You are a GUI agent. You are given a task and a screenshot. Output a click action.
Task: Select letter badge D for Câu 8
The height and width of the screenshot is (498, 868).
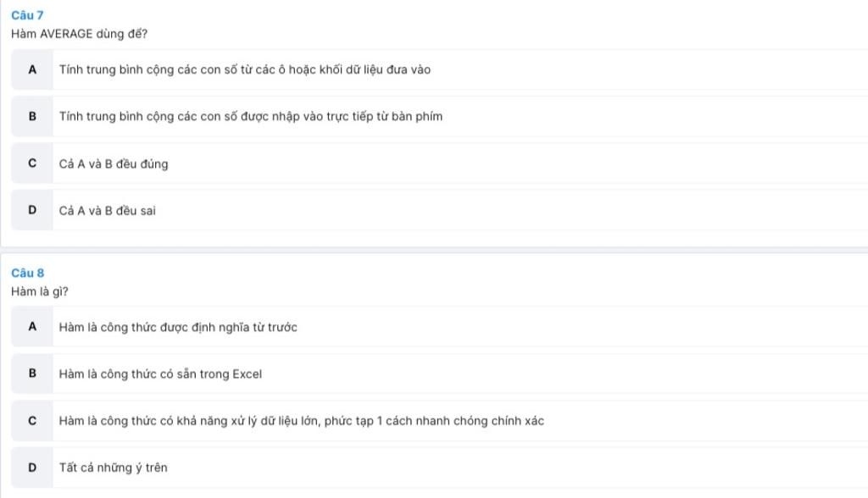(x=32, y=467)
